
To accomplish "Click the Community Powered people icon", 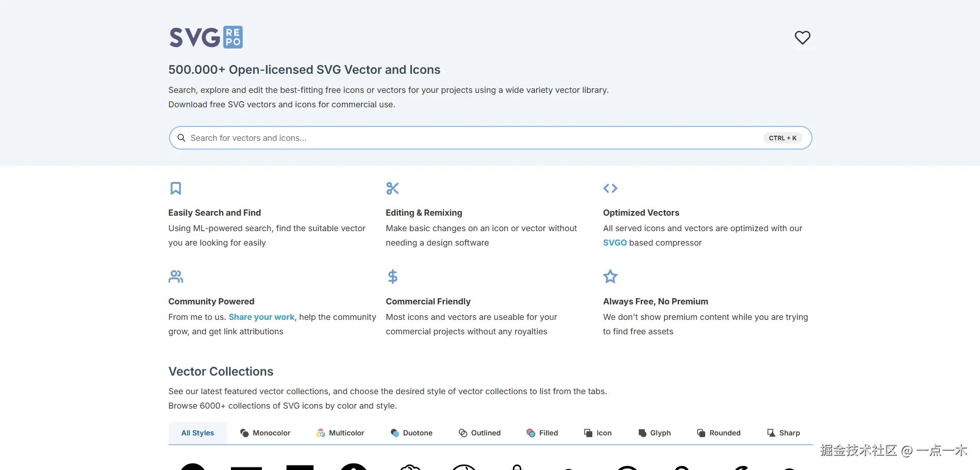I will [x=176, y=277].
